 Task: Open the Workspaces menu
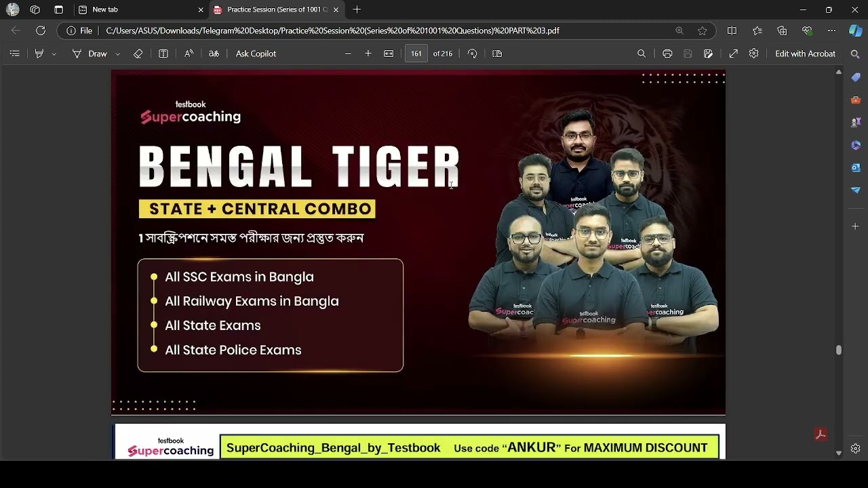point(35,9)
